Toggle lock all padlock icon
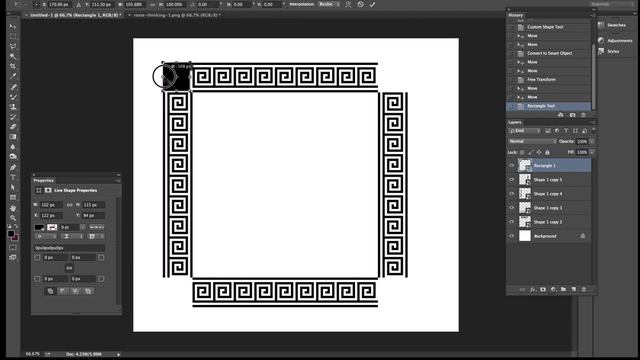The image size is (640, 360). tap(547, 152)
